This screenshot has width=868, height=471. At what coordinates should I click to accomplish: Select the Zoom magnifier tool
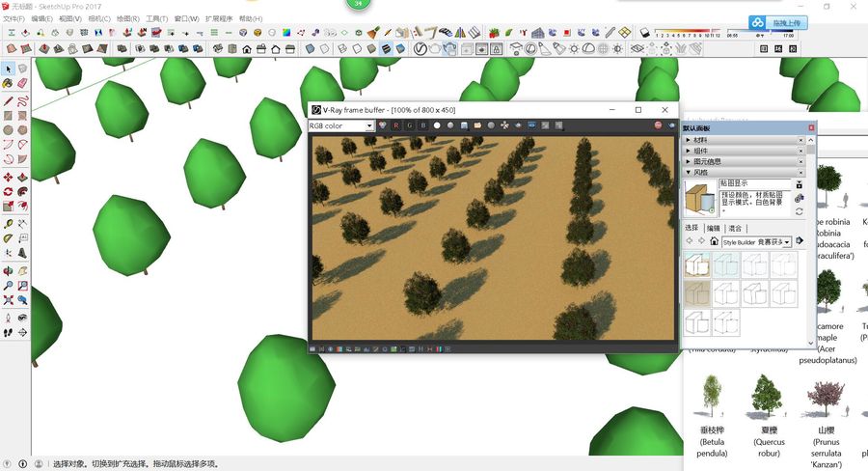[x=8, y=286]
